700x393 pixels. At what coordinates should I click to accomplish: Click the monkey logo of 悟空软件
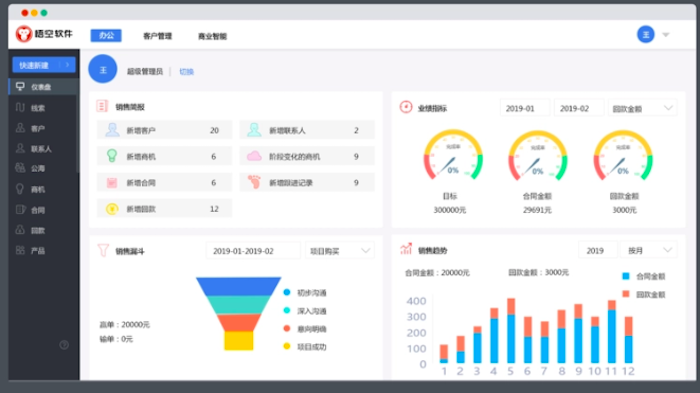click(24, 33)
